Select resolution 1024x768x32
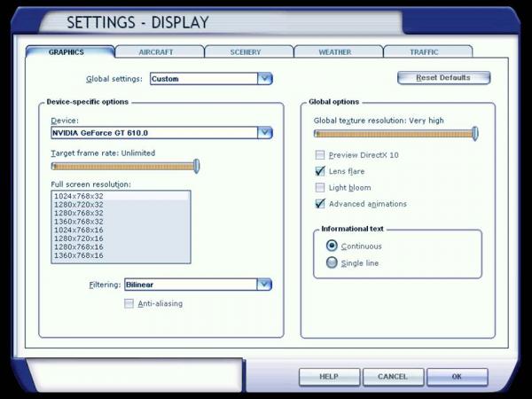This screenshot has height=399, width=532. 121,196
